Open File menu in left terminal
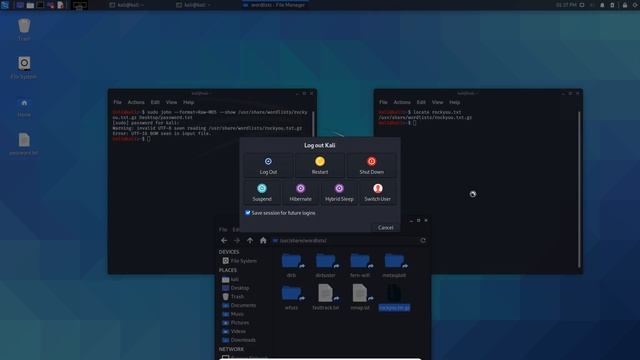Viewport: 640px width, 360px height. 118,102
